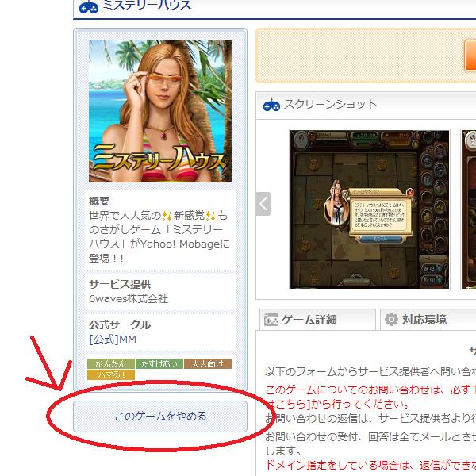Viewport: 476px width, 476px height.
Task: Switch to the ゲーム詳細 tab
Action: pyautogui.click(x=317, y=320)
